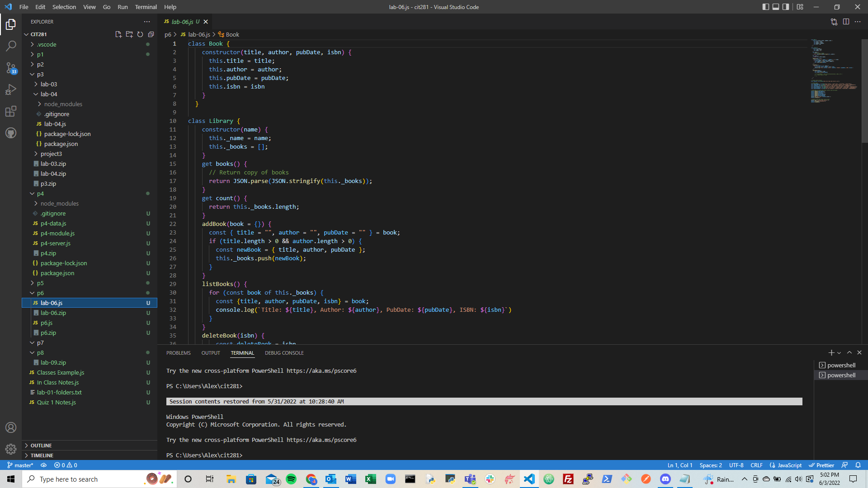Image resolution: width=868 pixels, height=488 pixels.
Task: Split the editor using the editor toolbar icon
Action: click(x=846, y=22)
